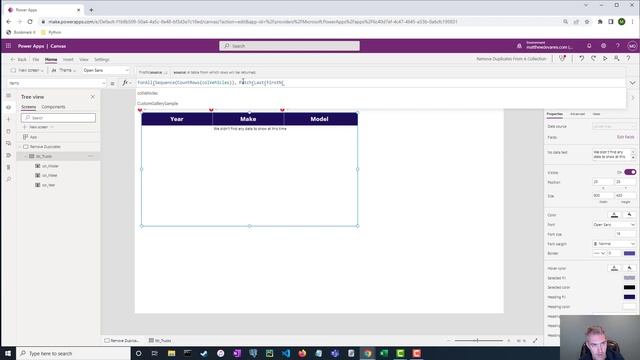Open the Theme dropdown
The image size is (640, 360).
tap(63, 70)
